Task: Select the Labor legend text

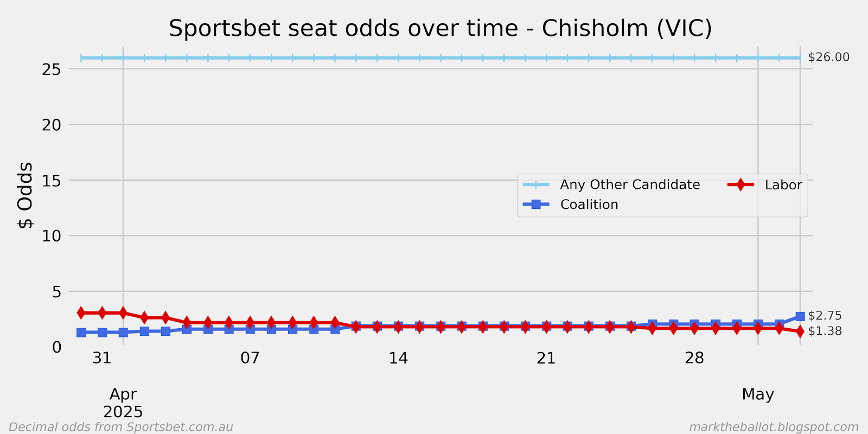Action: click(783, 185)
